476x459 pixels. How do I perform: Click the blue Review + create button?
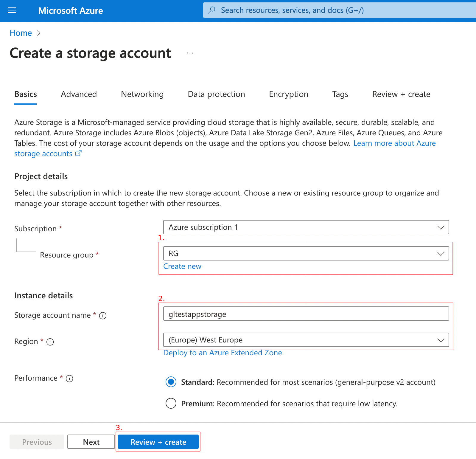pos(158,442)
